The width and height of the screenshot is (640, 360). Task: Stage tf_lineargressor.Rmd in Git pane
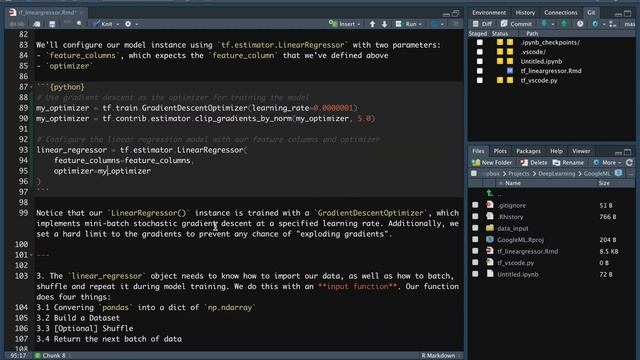(x=480, y=71)
